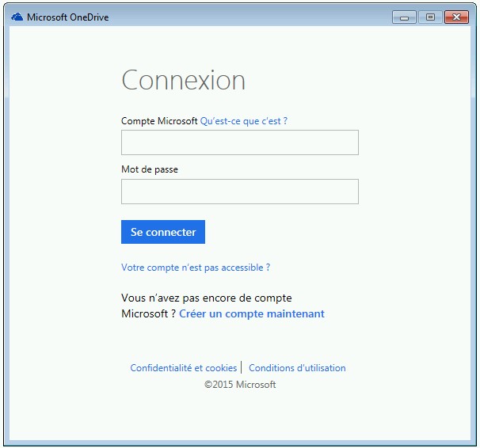The height and width of the screenshot is (448, 480).
Task: Click the OneDrive cloud icon in title bar
Action: pyautogui.click(x=17, y=17)
